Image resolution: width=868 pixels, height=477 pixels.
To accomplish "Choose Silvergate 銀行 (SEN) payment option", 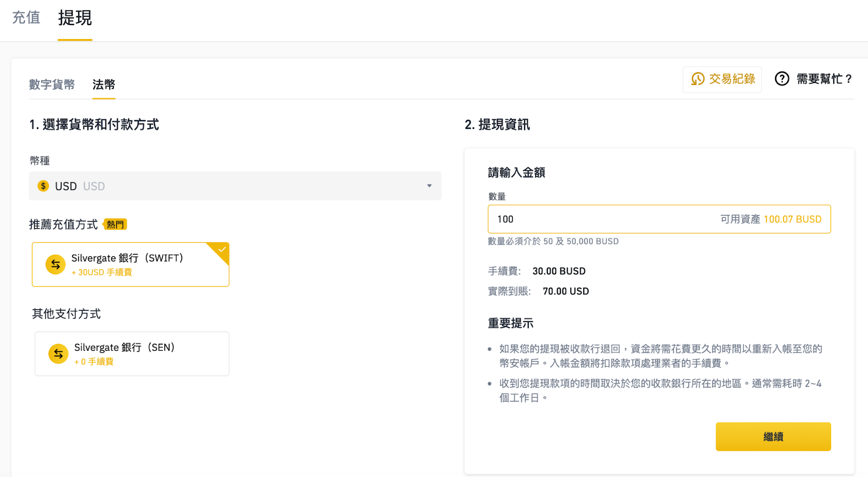I will (x=132, y=354).
